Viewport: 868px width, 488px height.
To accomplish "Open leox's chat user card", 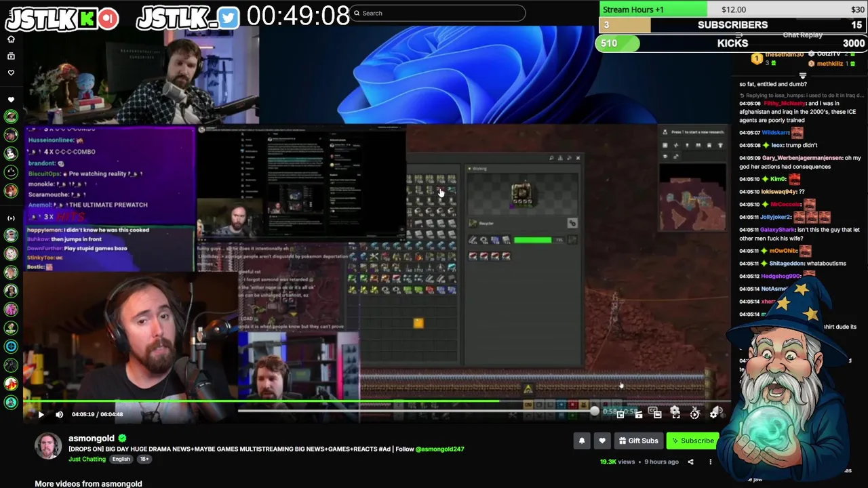I will (x=777, y=145).
